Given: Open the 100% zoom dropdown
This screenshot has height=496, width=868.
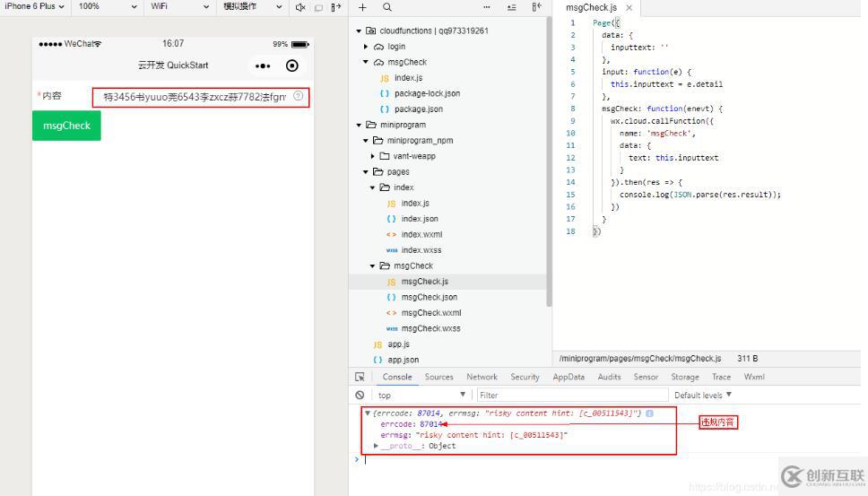Looking at the screenshot, I should pyautogui.click(x=108, y=6).
